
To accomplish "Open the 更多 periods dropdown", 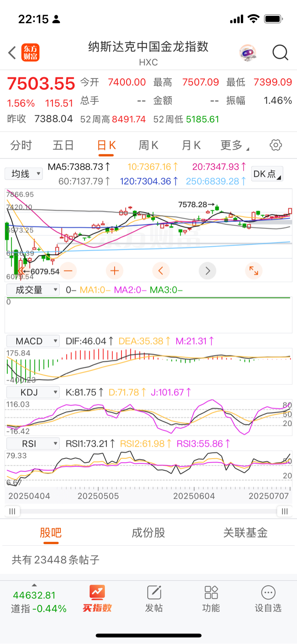I will pyautogui.click(x=235, y=145).
